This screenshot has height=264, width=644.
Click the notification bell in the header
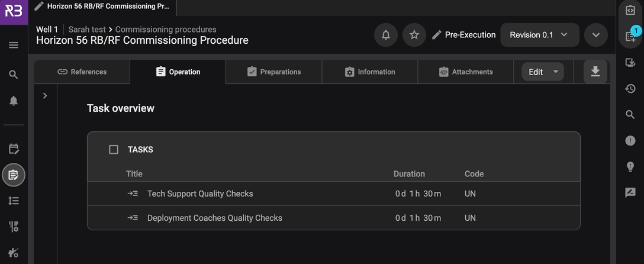coord(386,35)
